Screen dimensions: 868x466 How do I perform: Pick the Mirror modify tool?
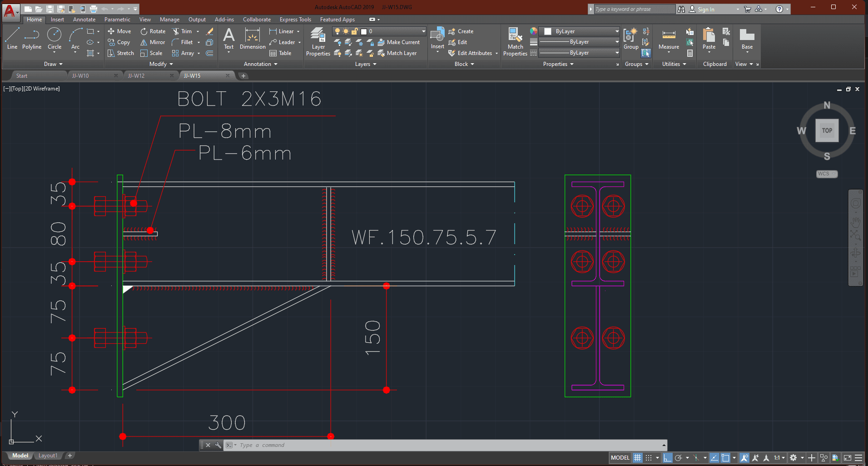click(153, 42)
